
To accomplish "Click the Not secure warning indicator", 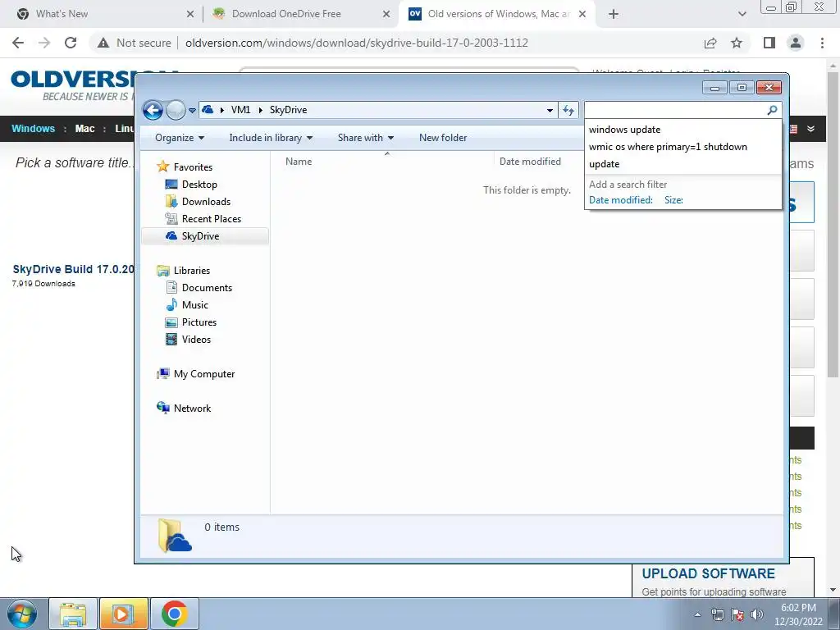I will [134, 43].
